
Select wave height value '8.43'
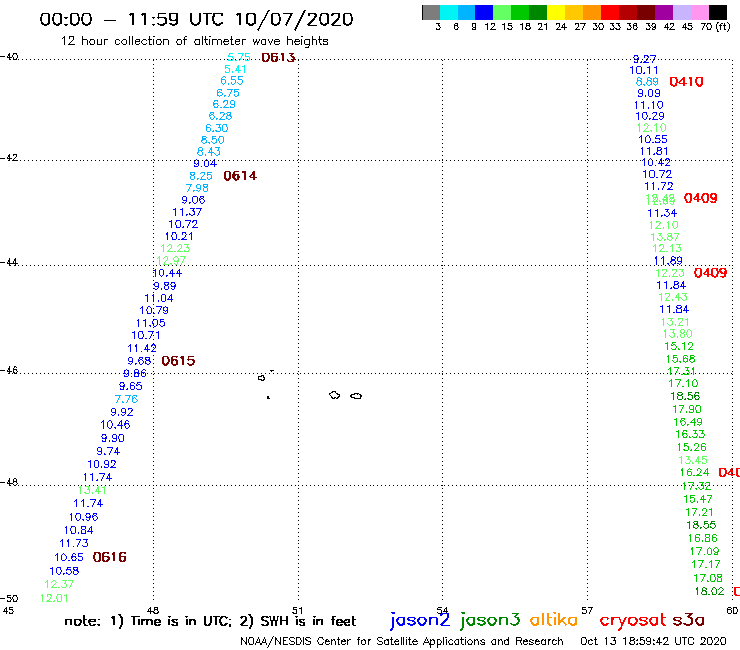(209, 152)
